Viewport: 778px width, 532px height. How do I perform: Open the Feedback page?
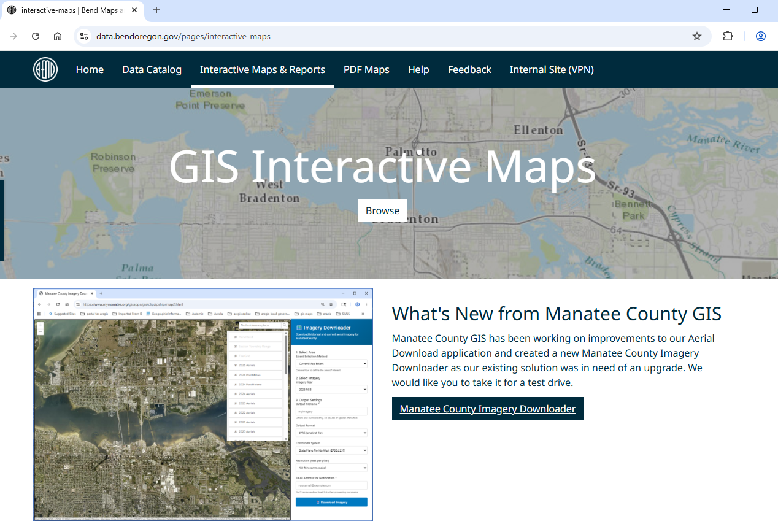(469, 69)
